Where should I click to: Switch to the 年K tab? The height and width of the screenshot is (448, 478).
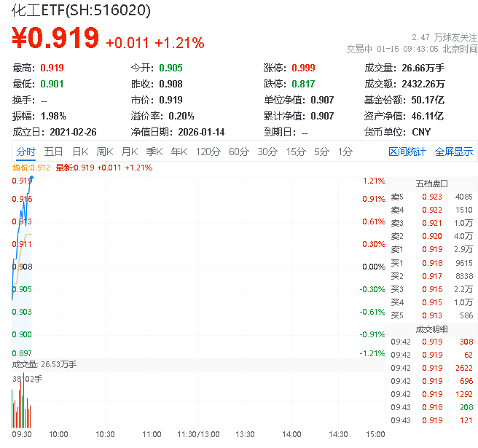point(179,152)
